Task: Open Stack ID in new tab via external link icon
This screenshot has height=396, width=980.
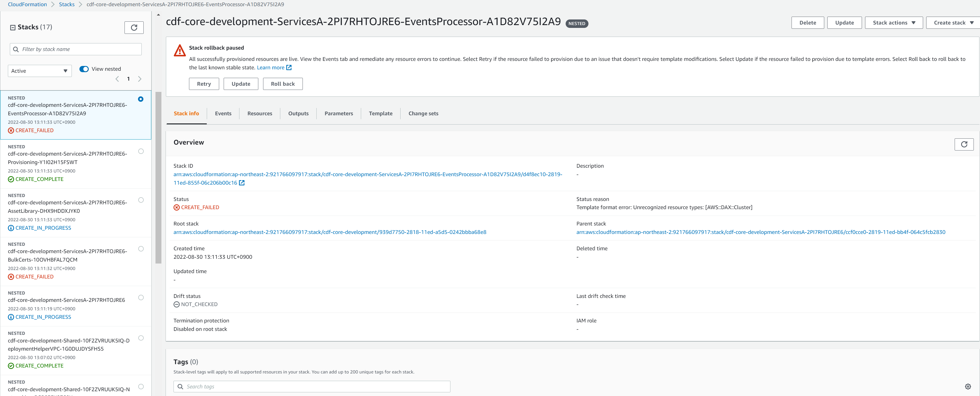Action: tap(242, 183)
